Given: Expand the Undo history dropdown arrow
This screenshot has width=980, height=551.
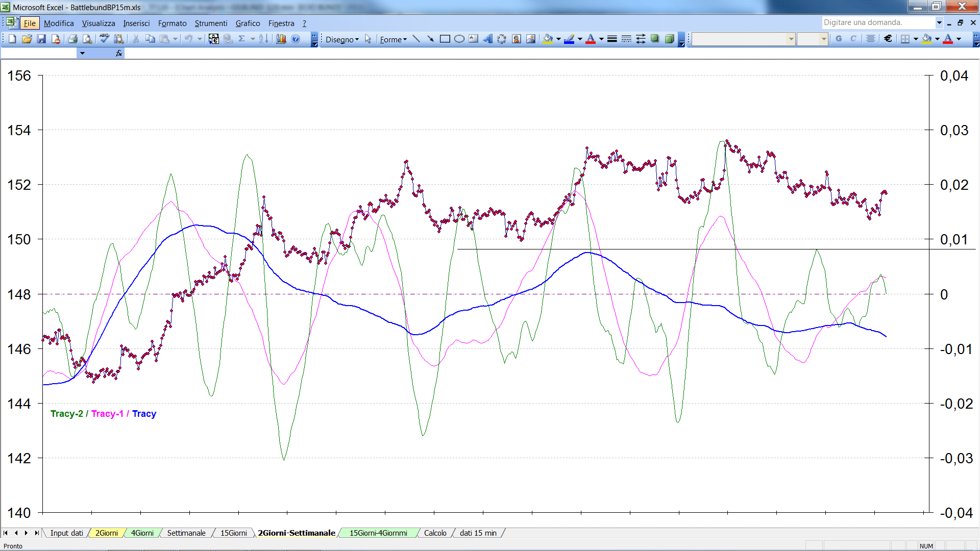Looking at the screenshot, I should (200, 39).
